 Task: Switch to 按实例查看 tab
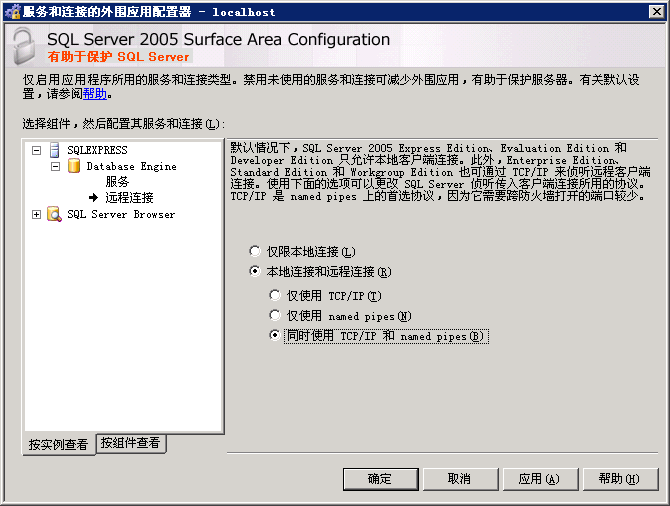click(x=59, y=444)
